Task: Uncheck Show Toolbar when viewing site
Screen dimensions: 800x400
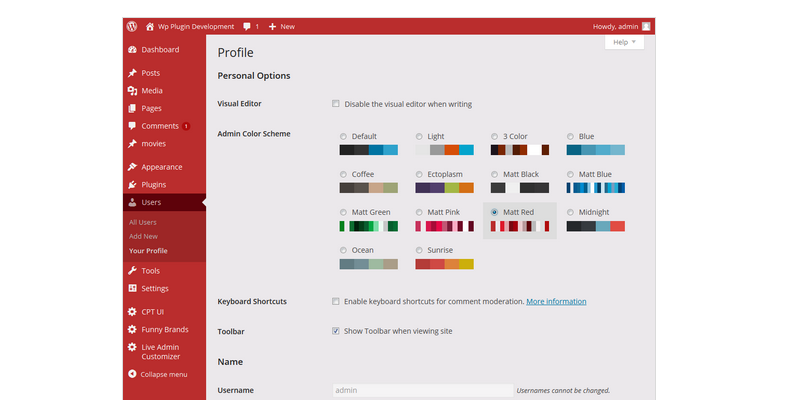Action: pos(336,330)
